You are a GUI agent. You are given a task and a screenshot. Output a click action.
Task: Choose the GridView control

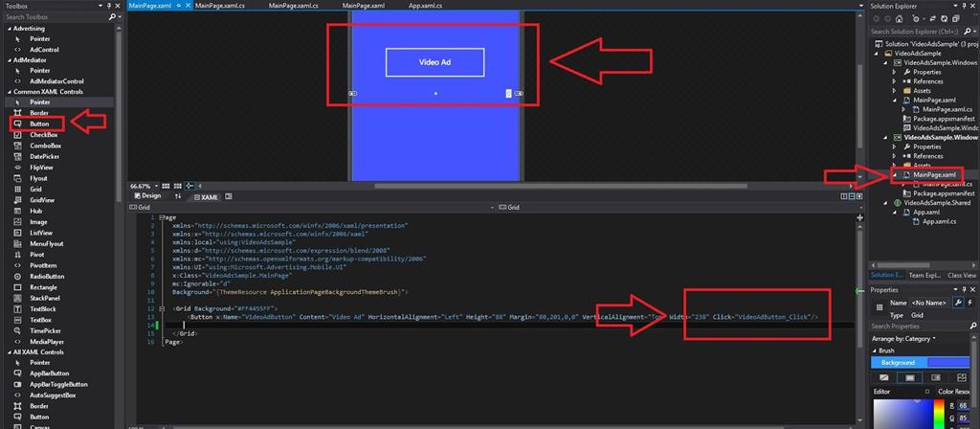(42, 200)
